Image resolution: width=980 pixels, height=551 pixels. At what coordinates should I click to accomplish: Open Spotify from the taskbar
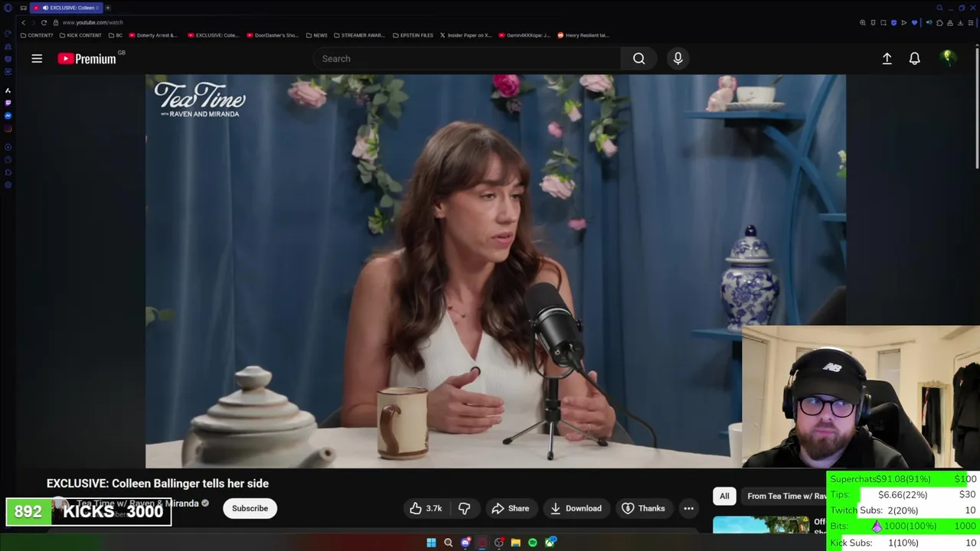tap(533, 543)
